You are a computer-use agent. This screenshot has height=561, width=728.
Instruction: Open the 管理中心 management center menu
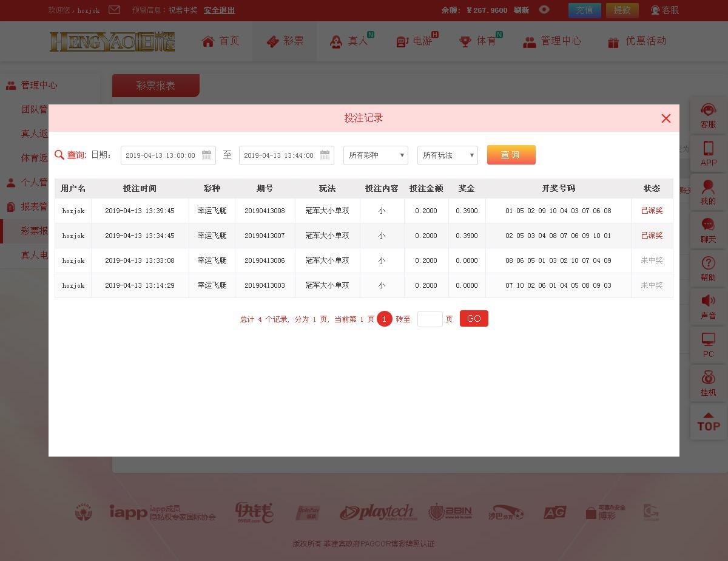552,41
